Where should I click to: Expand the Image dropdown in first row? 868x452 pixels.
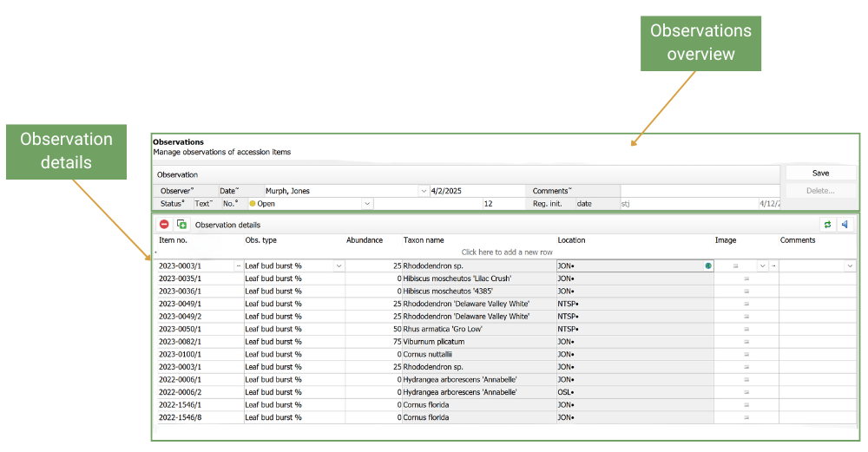pyautogui.click(x=762, y=266)
